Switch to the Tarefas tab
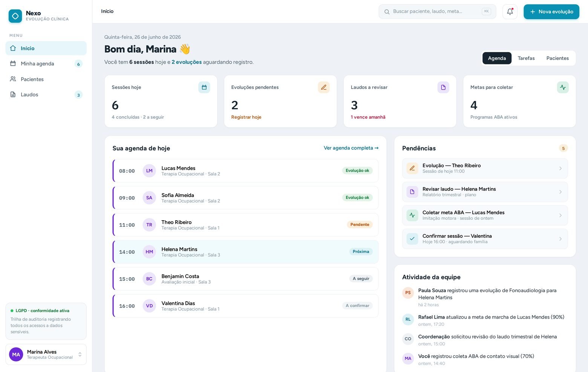The image size is (588, 372). 526,58
